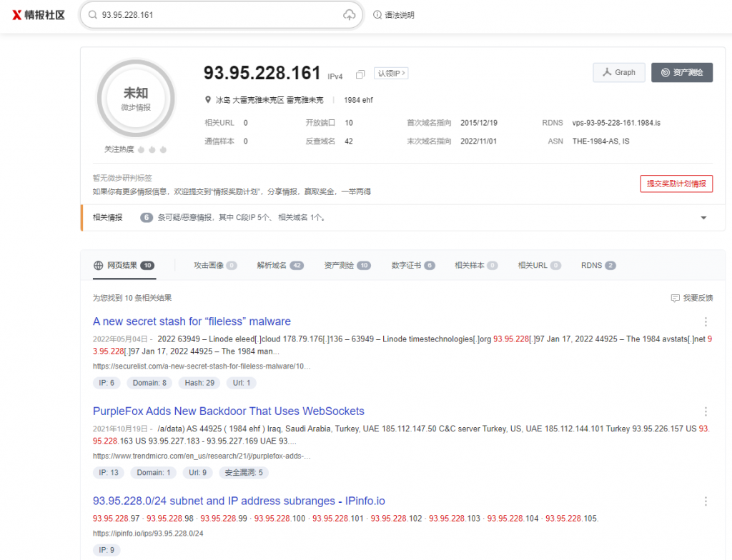The image size is (732, 560).
Task: Click the security vulnerabilities 5 tag
Action: pos(244,473)
